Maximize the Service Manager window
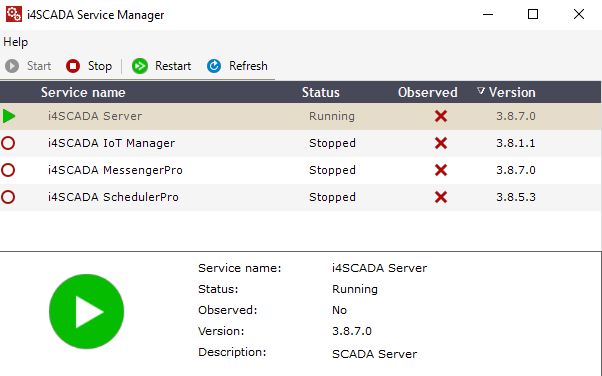Image resolution: width=602 pixels, height=376 pixels. coord(533,15)
